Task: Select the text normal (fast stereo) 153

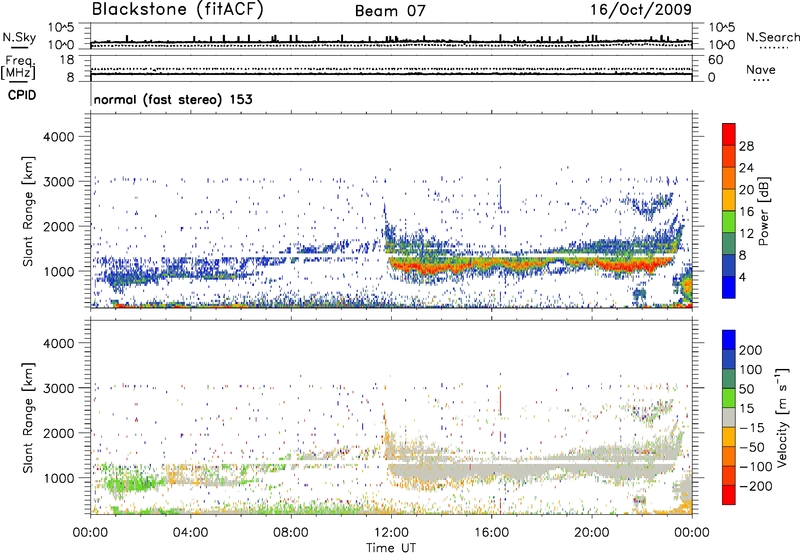Action: [173, 100]
